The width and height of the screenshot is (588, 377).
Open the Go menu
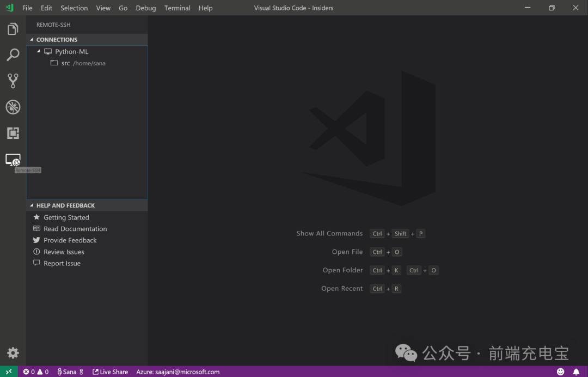tap(123, 8)
